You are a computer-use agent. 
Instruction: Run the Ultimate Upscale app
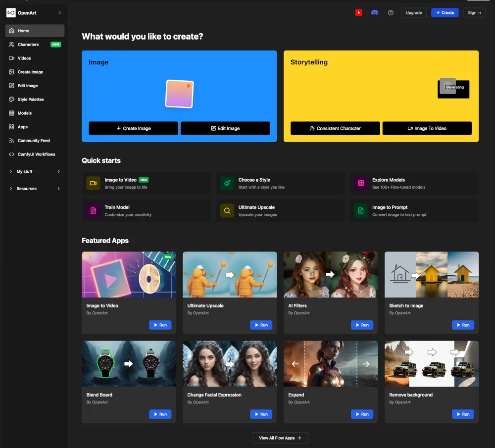pos(261,325)
